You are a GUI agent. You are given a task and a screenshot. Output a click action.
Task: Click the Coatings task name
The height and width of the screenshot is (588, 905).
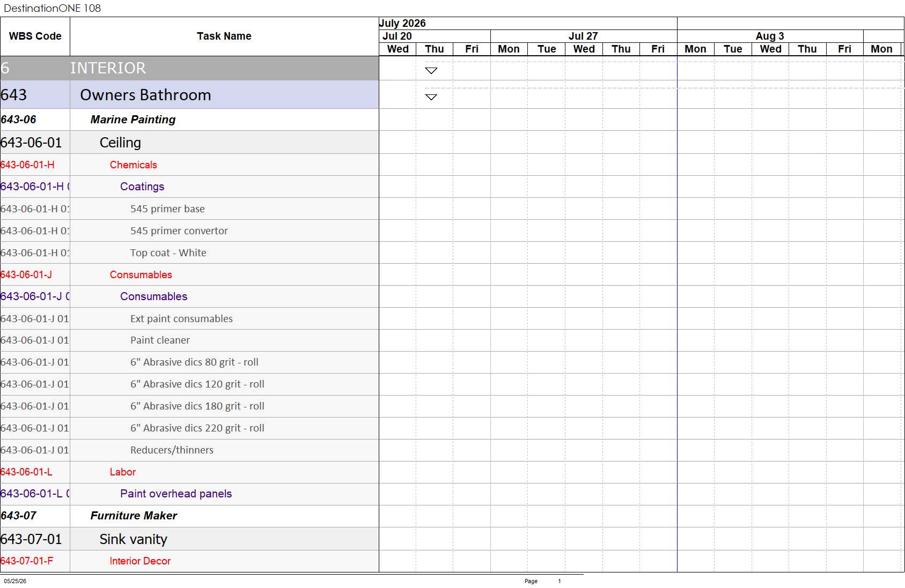pos(142,187)
